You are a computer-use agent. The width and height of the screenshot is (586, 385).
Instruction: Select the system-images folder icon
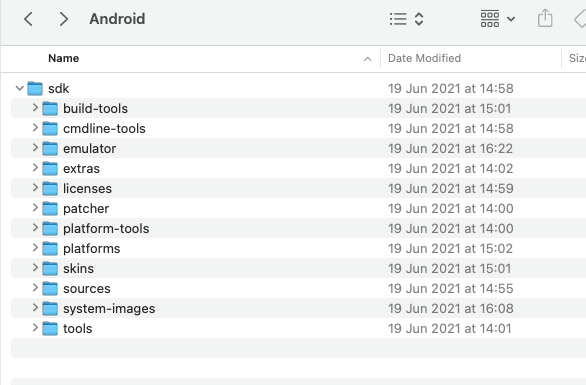[50, 308]
